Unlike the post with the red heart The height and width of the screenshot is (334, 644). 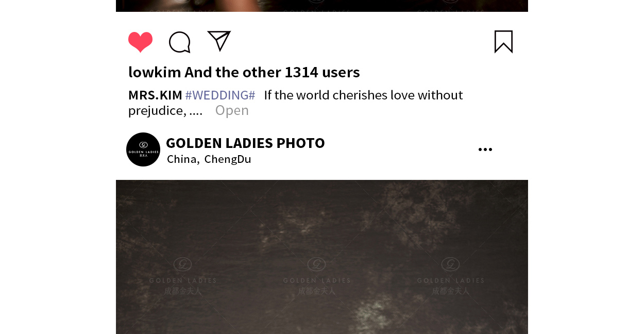pos(140,42)
